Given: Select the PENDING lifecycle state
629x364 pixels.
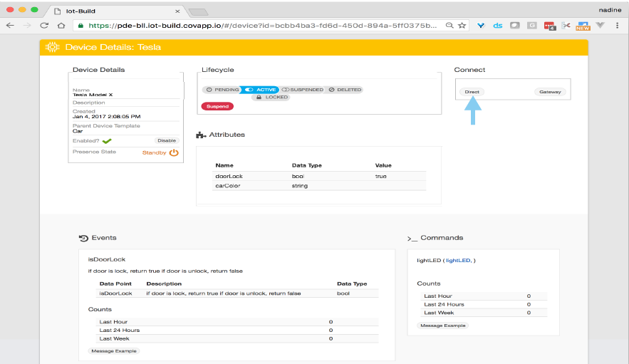Looking at the screenshot, I should click(x=222, y=90).
